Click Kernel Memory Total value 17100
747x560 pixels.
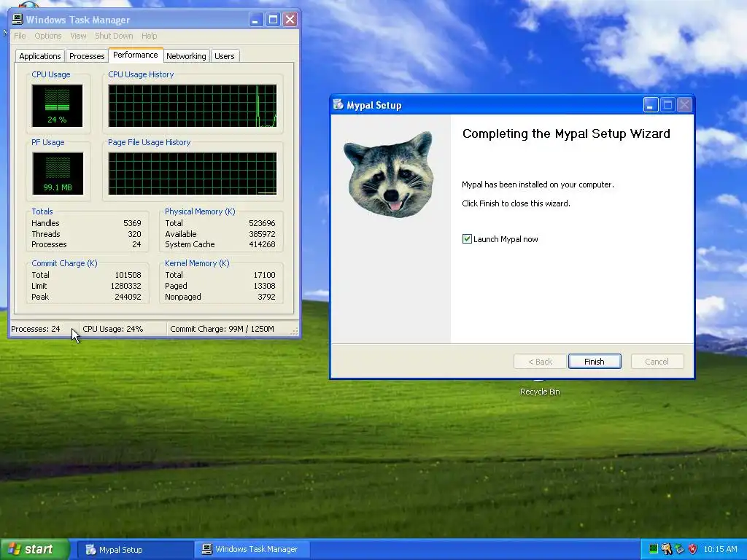(264, 275)
